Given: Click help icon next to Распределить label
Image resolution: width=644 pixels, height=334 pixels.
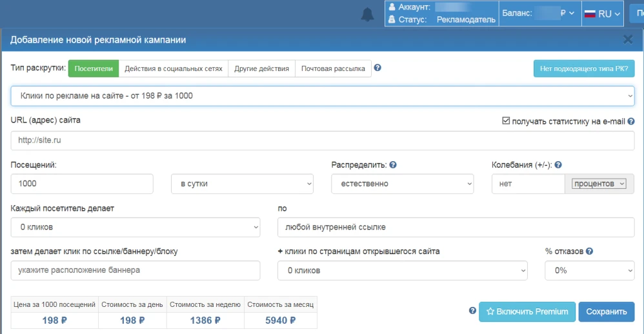Looking at the screenshot, I should pyautogui.click(x=393, y=165).
